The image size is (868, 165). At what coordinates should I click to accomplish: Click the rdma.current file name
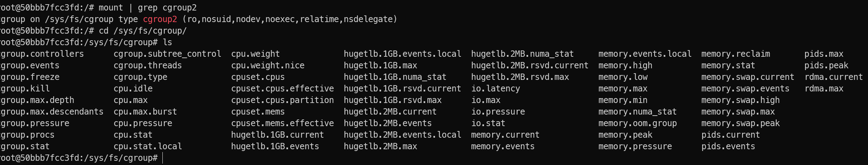(833, 77)
